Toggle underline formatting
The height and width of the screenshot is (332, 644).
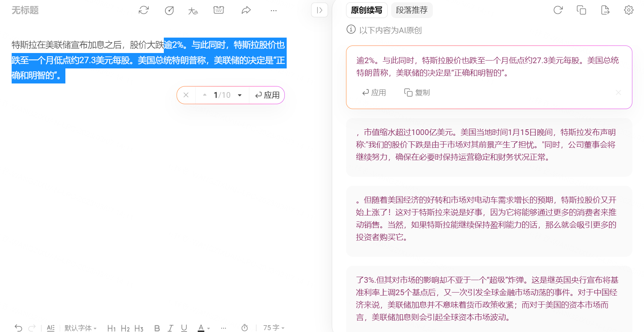point(184,328)
